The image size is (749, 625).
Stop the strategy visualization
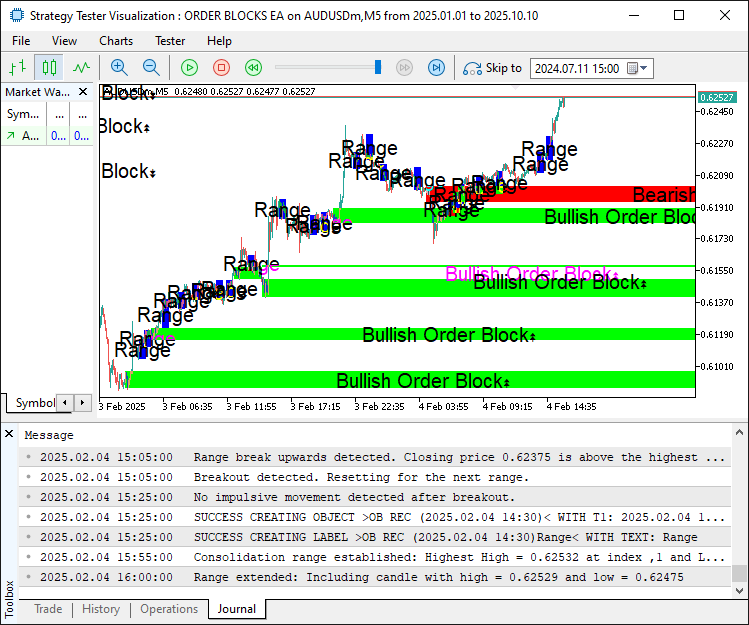pos(222,68)
